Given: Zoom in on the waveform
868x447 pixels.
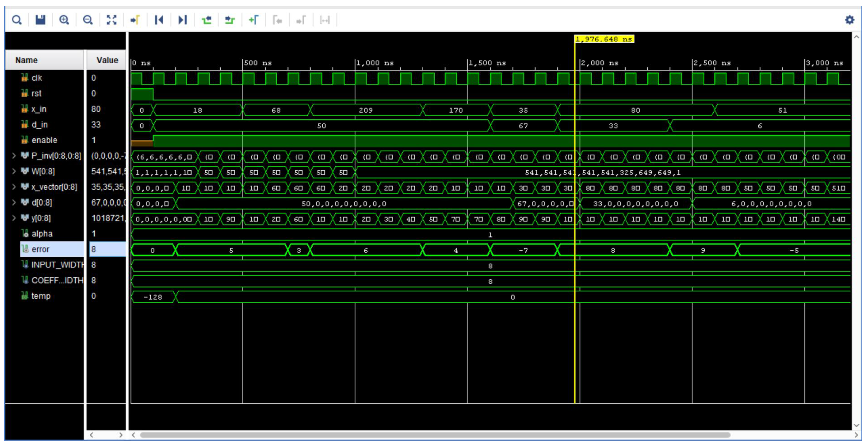Looking at the screenshot, I should click(x=64, y=20).
